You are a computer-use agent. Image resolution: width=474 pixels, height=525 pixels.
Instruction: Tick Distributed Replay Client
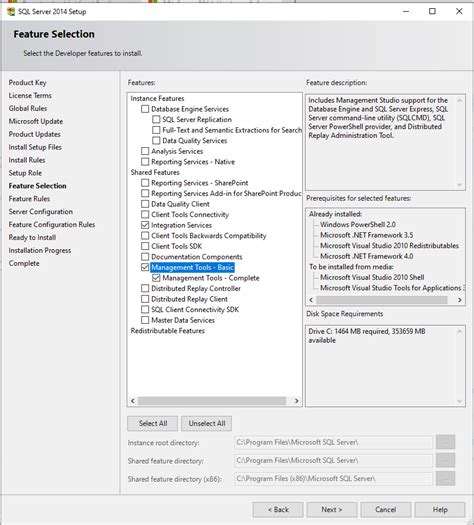145,299
